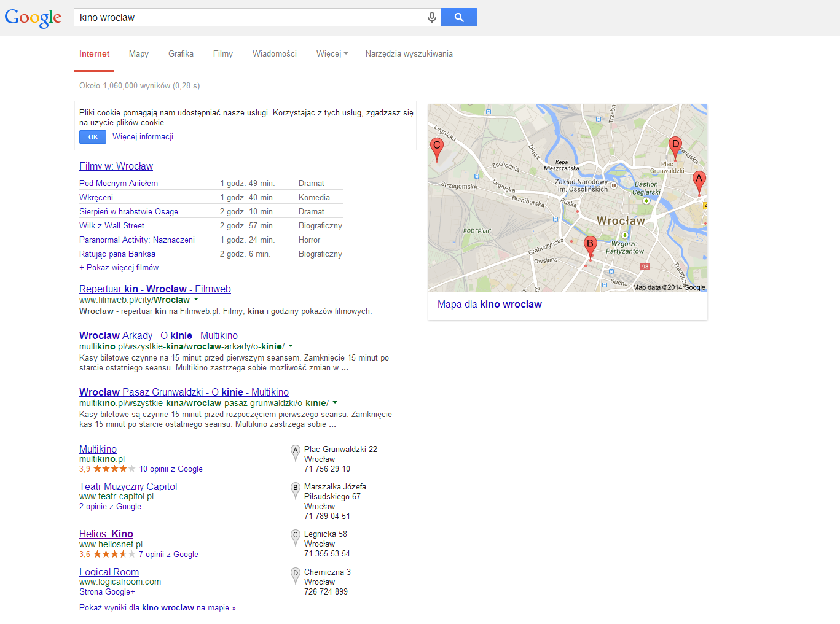Open movie Wilk z Wall Street
The image size is (840, 624).
(x=112, y=226)
